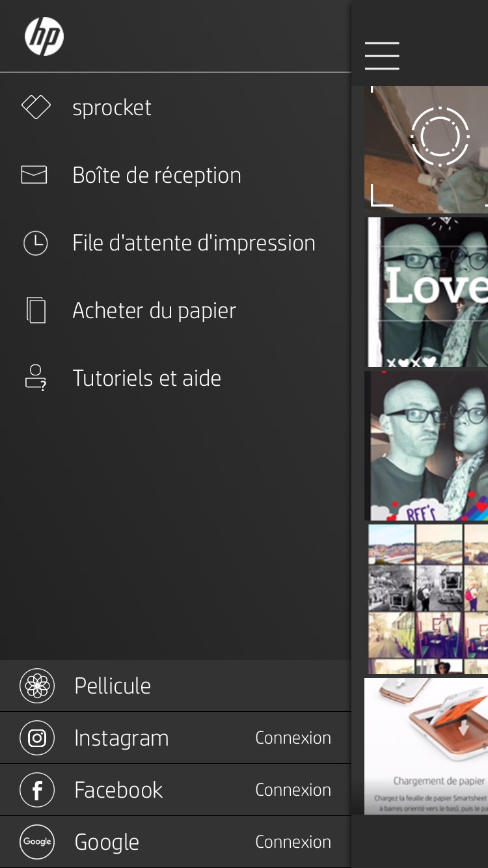
Task: Tap the clock print queue icon
Action: tap(35, 243)
